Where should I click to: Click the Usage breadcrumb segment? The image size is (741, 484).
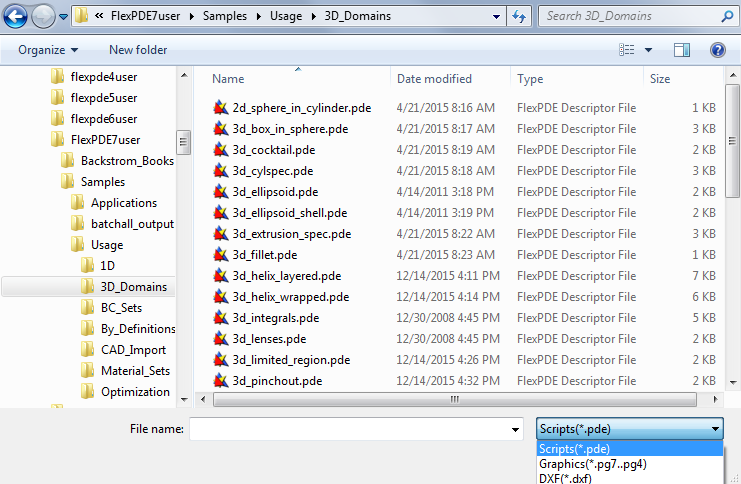point(286,16)
